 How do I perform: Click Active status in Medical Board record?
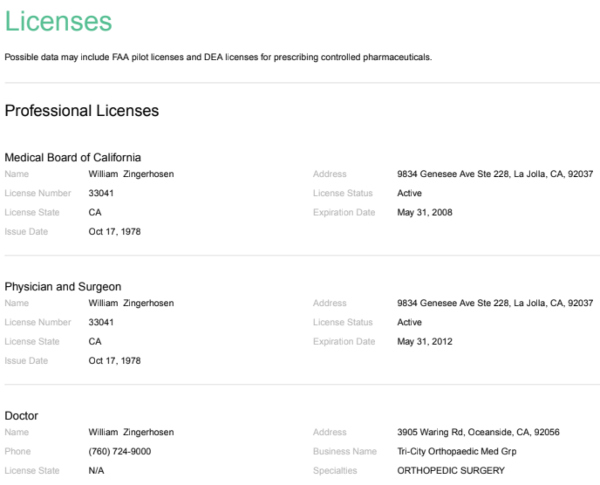[409, 193]
